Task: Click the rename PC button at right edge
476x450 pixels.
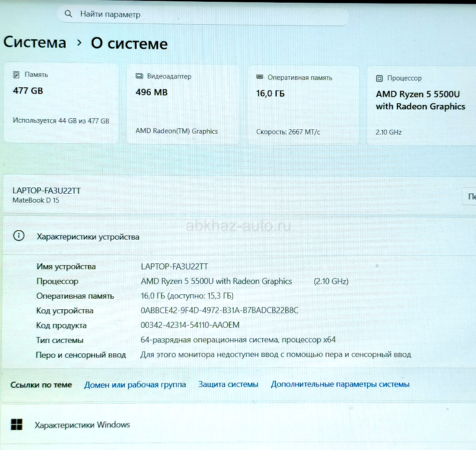Action: coord(469,197)
